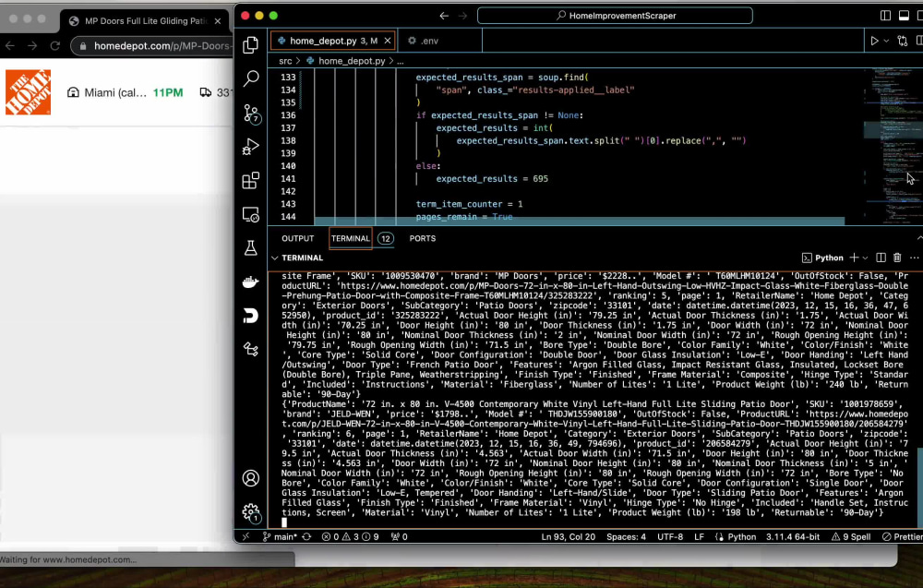The height and width of the screenshot is (588, 923).
Task: Toggle primary sidebar layout button in title bar
Action: tap(885, 16)
